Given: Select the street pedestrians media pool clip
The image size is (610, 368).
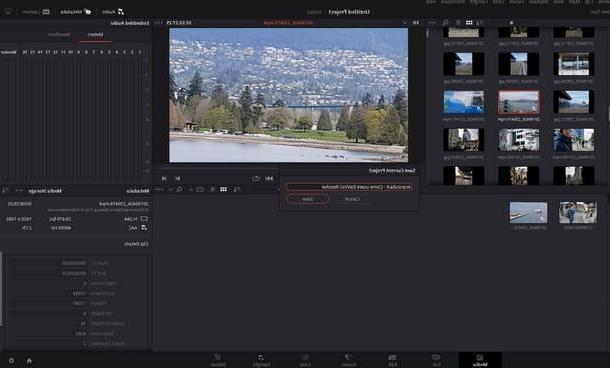Looking at the screenshot, I should 577,212.
